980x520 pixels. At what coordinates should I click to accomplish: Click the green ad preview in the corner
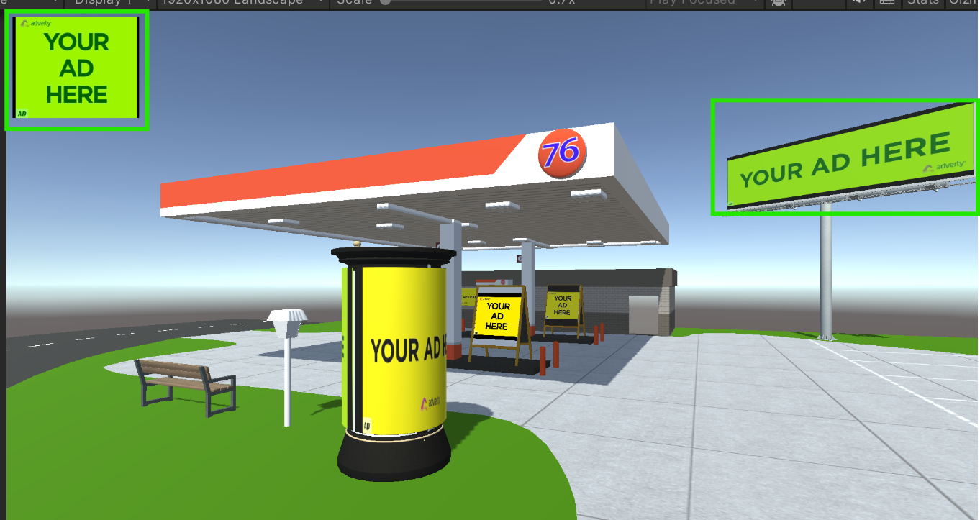click(76, 68)
